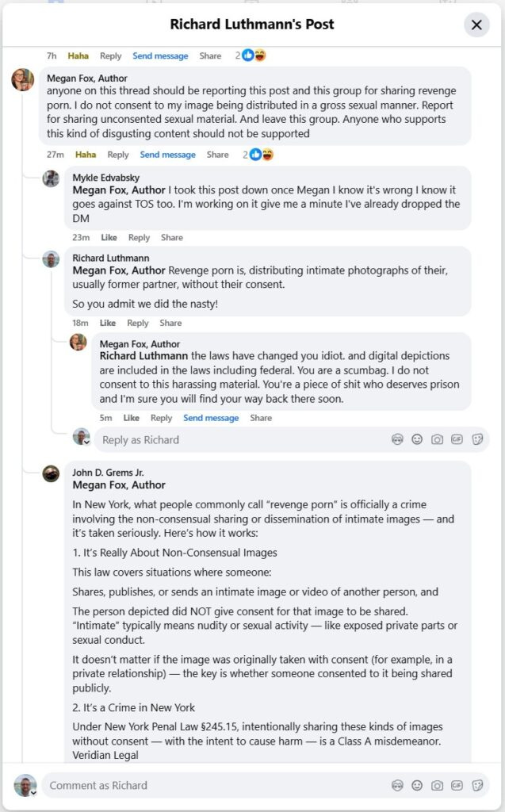Insert a GIF into your comment
This screenshot has height=812, width=505.
click(x=457, y=785)
